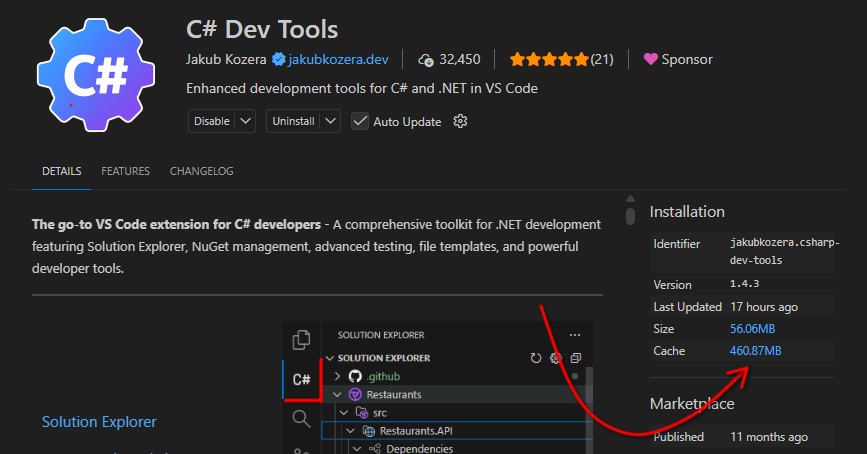Open the Search magnifier icon in the activity bar

(301, 419)
